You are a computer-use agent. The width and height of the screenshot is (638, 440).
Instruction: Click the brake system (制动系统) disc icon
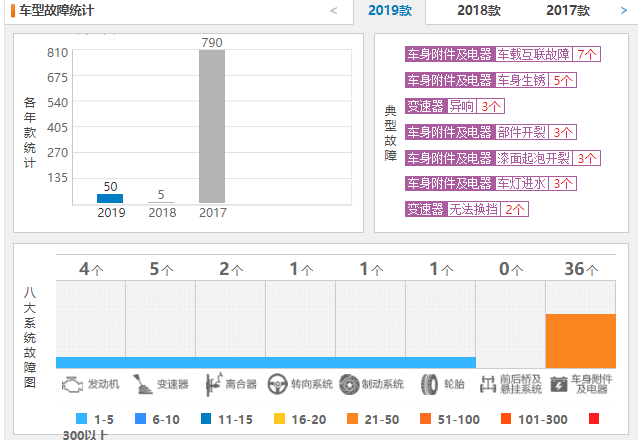[349, 384]
